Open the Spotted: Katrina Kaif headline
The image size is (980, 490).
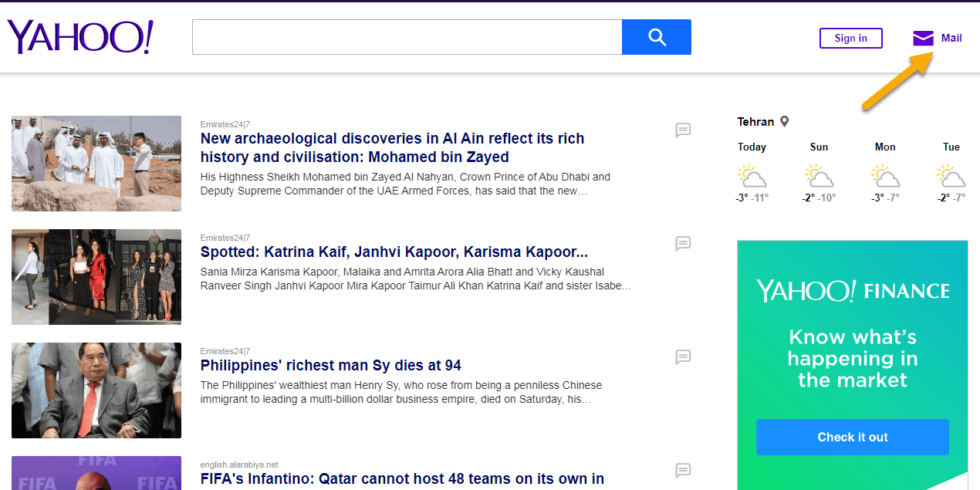[x=394, y=252]
